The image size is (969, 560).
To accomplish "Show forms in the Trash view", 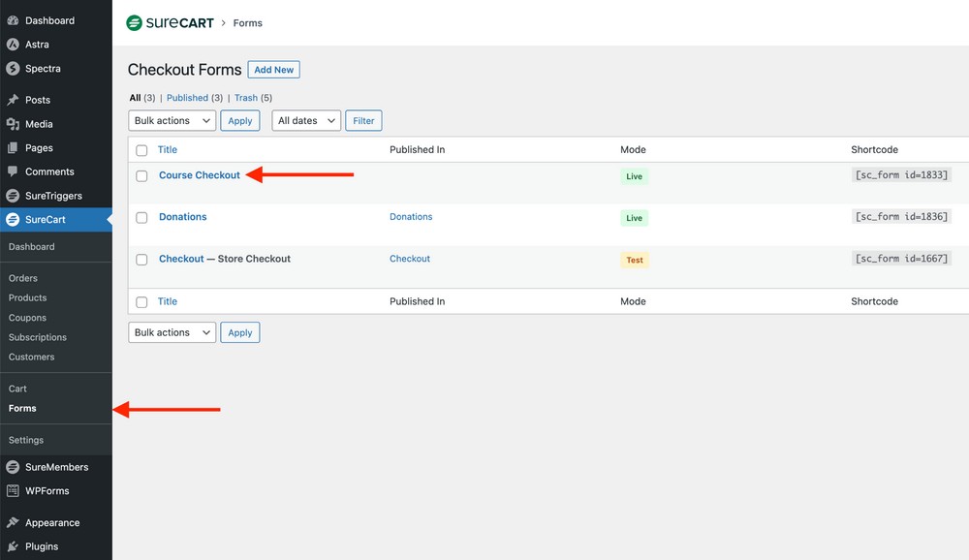I will click(246, 98).
